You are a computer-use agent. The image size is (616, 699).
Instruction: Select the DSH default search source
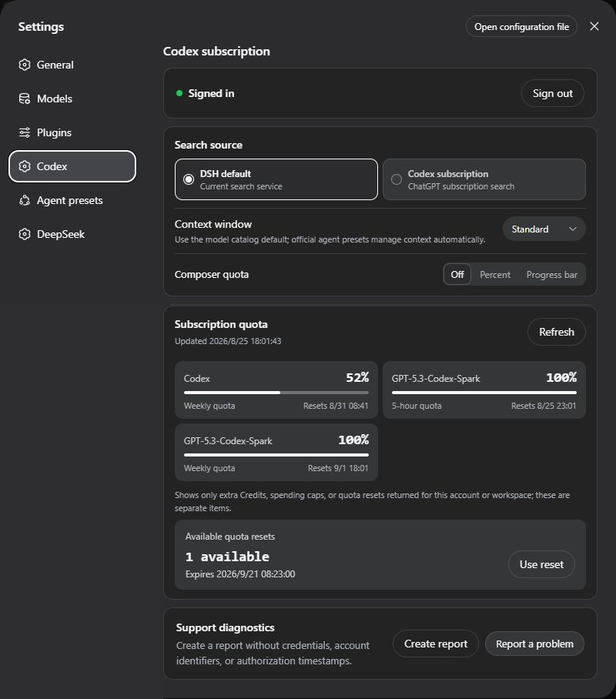(x=276, y=179)
